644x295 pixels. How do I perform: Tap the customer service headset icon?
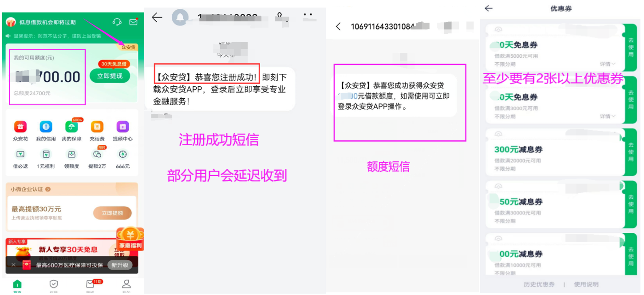coord(117,22)
